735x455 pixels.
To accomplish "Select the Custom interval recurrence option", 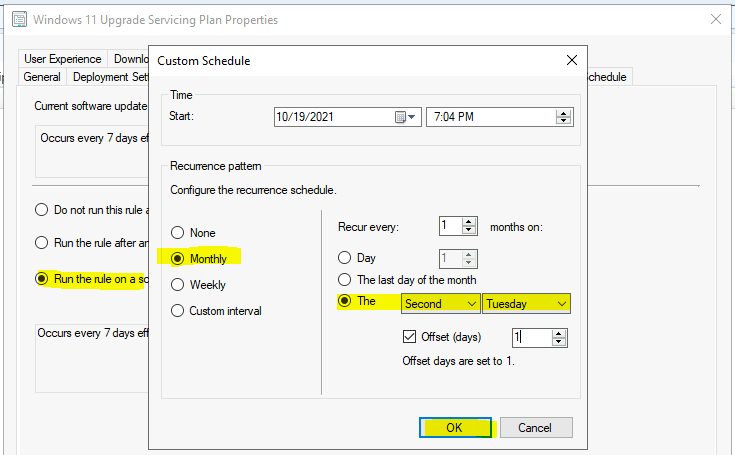I will (216, 311).
